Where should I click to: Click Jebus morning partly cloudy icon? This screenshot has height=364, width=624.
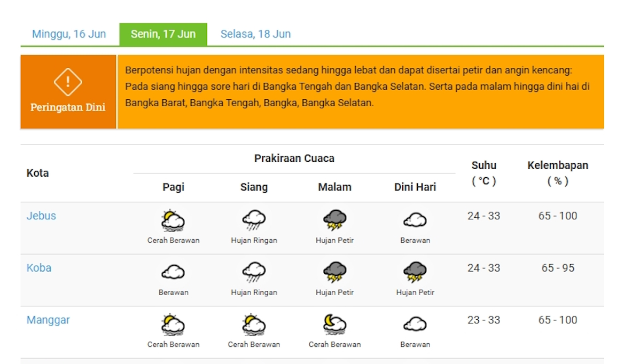[x=173, y=220]
